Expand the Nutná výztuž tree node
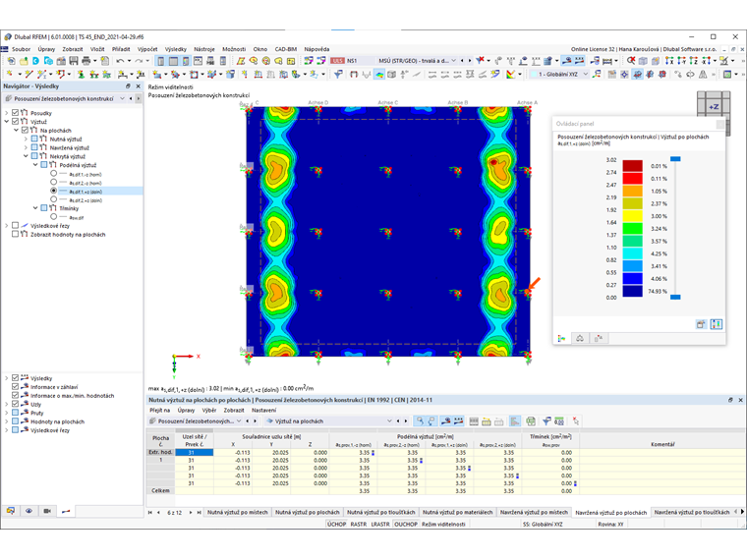The width and height of the screenshot is (747, 560). [x=26, y=140]
